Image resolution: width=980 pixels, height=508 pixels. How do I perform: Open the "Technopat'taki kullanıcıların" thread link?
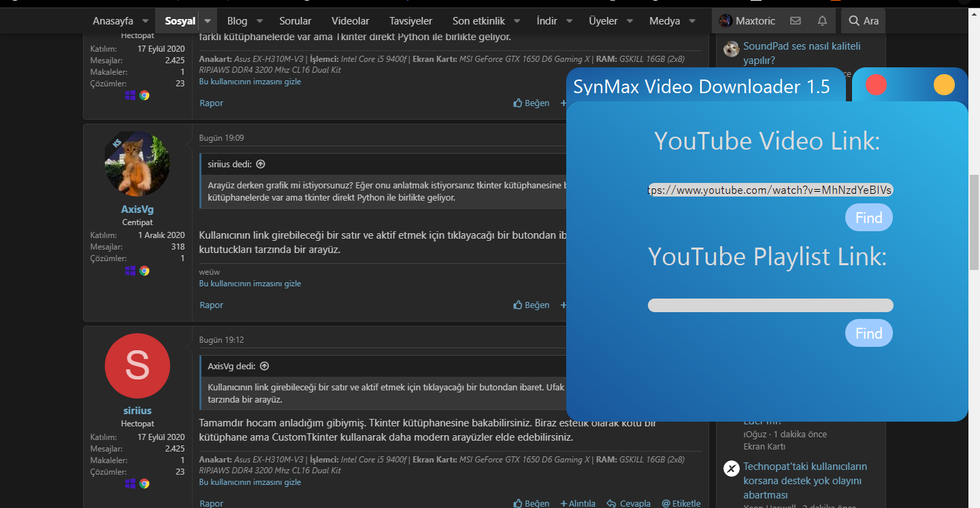point(805,481)
